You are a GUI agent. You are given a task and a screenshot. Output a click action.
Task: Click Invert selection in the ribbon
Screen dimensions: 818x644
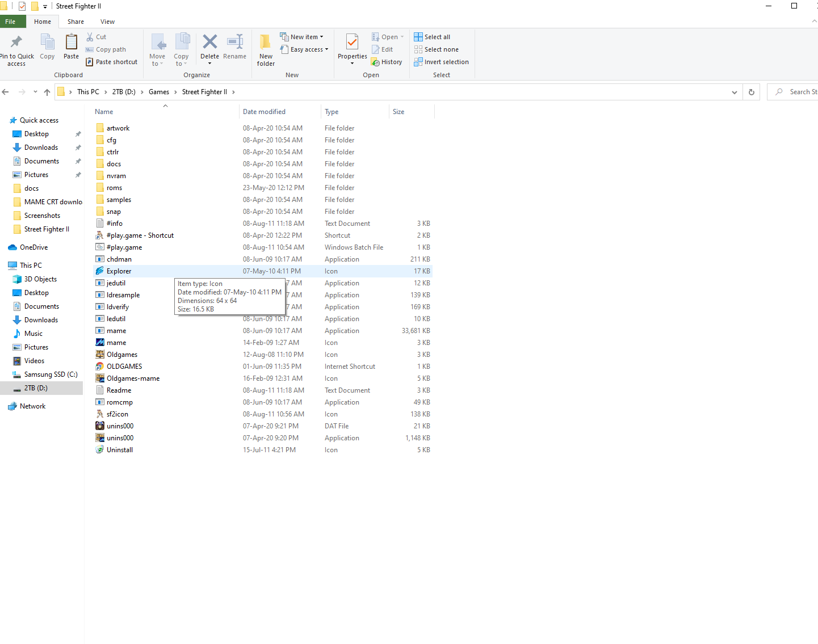(441, 62)
